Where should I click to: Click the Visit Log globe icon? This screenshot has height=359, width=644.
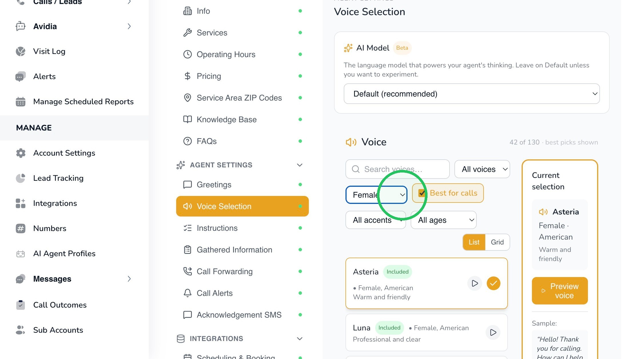coord(20,51)
